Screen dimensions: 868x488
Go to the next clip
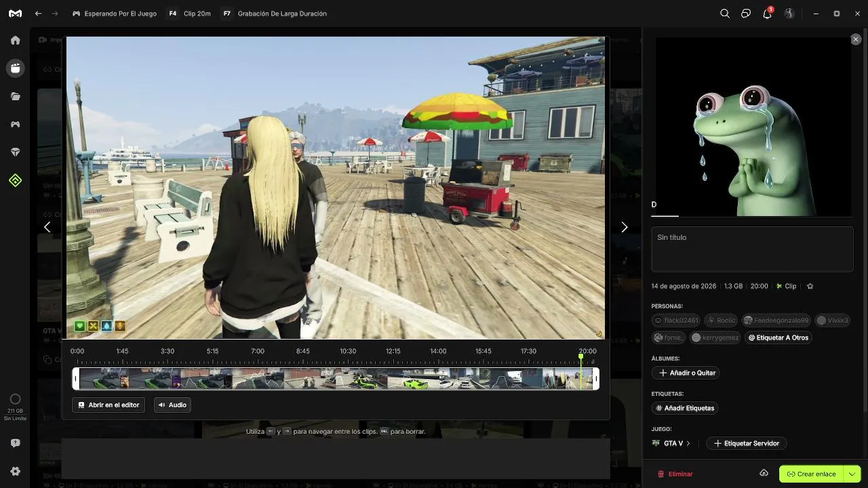point(625,227)
